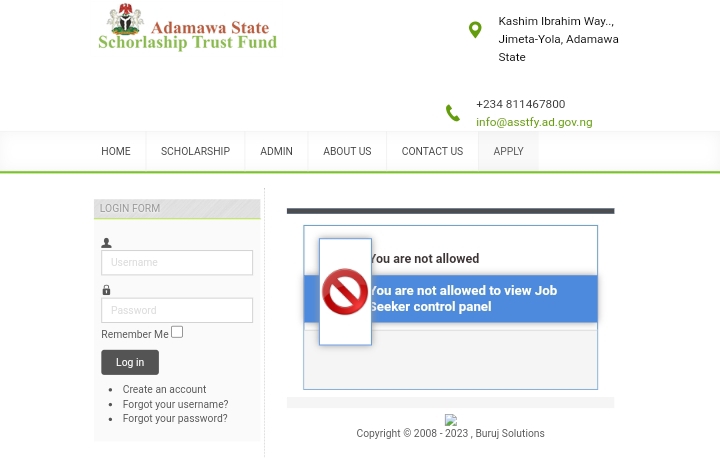The height and width of the screenshot is (458, 720).
Task: Click the Log in button
Action: pos(130,362)
